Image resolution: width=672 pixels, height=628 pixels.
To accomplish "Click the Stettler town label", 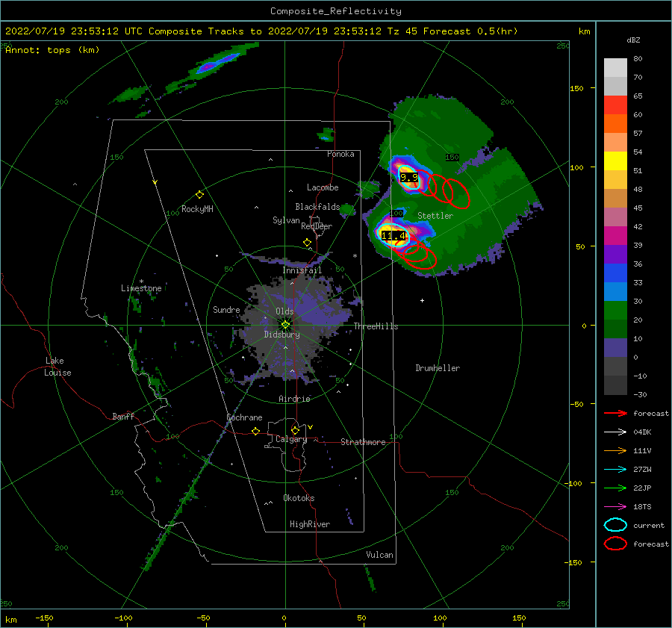I will (435, 216).
